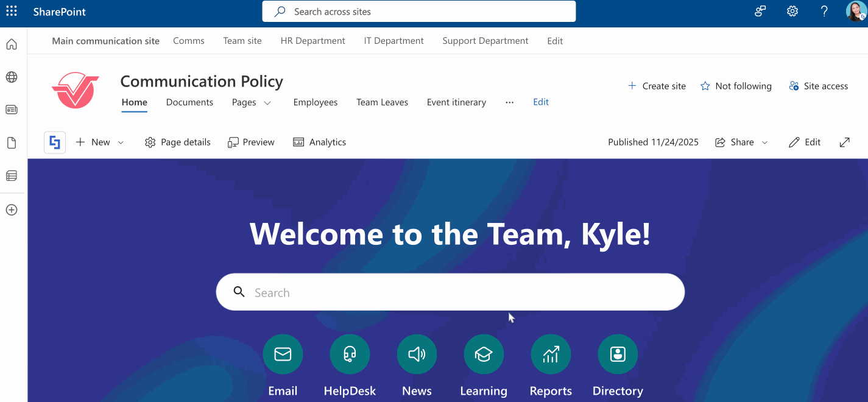This screenshot has height=402, width=868.
Task: Open SharePoint settings gear
Action: [x=792, y=11]
